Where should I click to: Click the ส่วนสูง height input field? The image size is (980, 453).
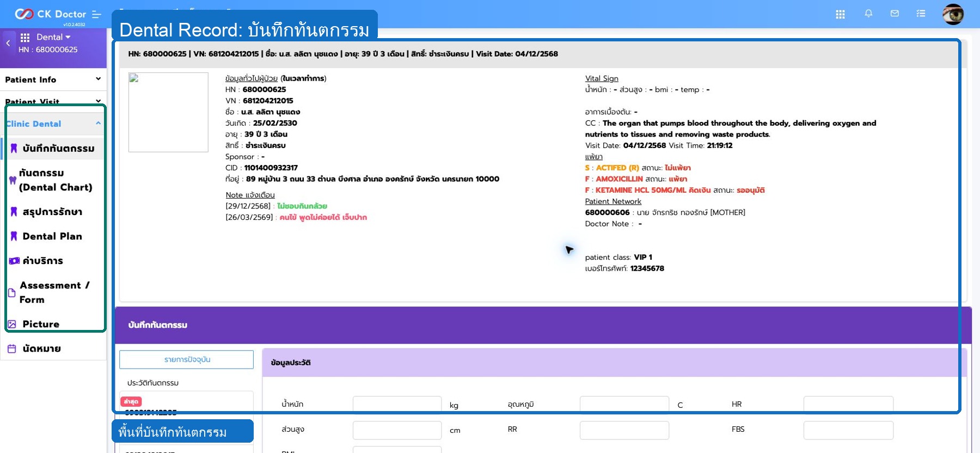tap(397, 430)
